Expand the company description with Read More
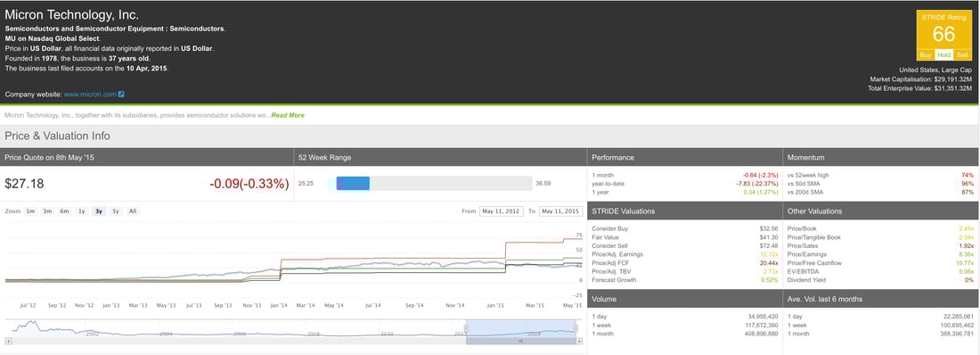The height and width of the screenshot is (355, 980). pos(288,115)
